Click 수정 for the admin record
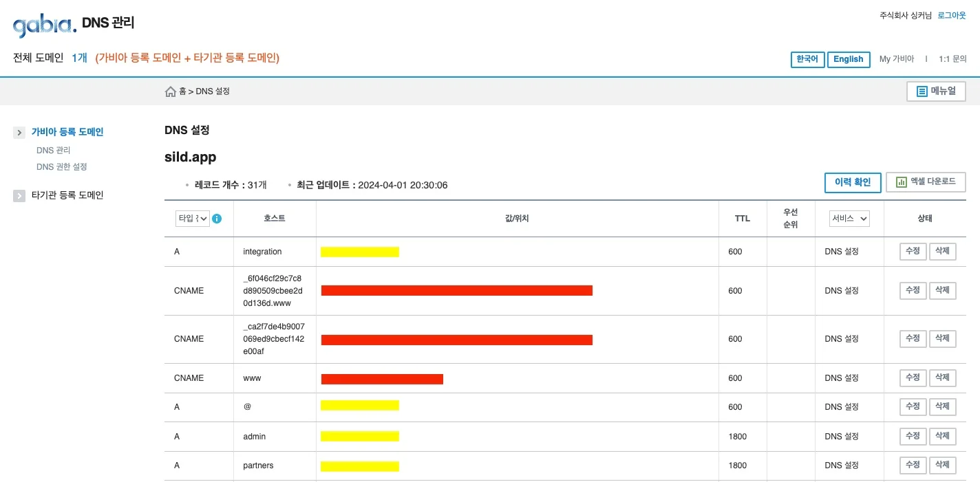Viewport: 980px width, 482px height. 913,437
